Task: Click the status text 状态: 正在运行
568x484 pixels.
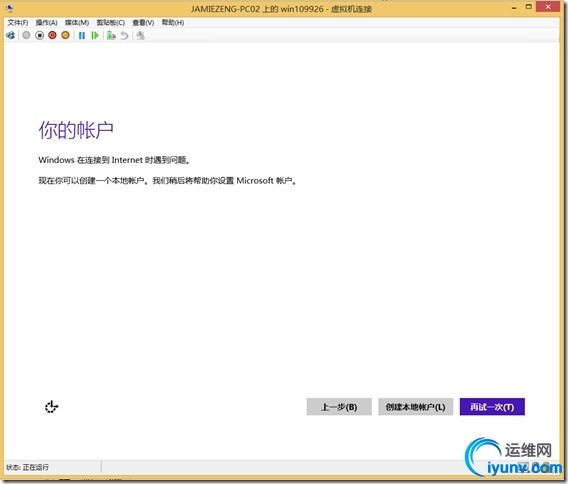Action: point(27,467)
